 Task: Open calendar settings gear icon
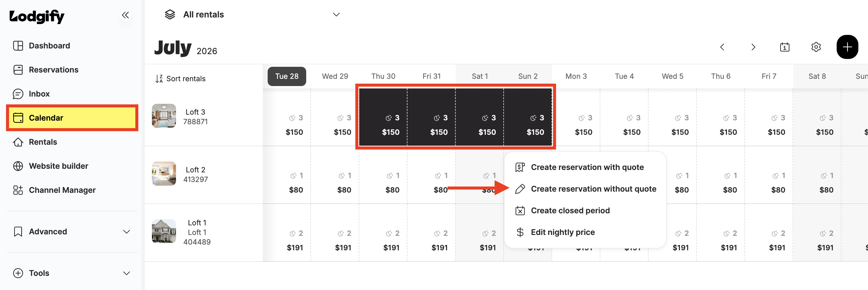(816, 47)
